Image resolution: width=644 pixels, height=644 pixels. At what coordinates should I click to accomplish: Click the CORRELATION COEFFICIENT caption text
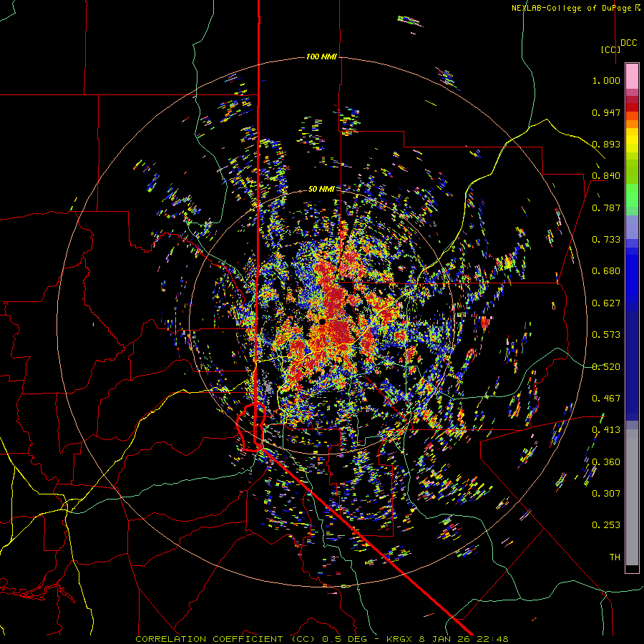click(x=209, y=639)
